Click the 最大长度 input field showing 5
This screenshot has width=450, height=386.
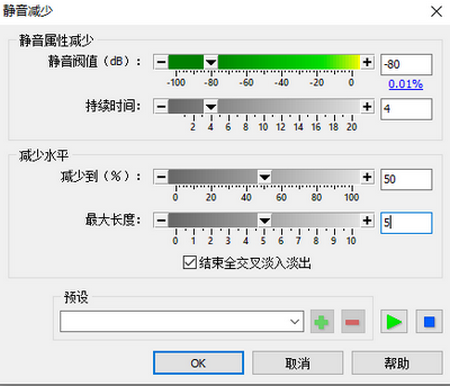coord(406,223)
